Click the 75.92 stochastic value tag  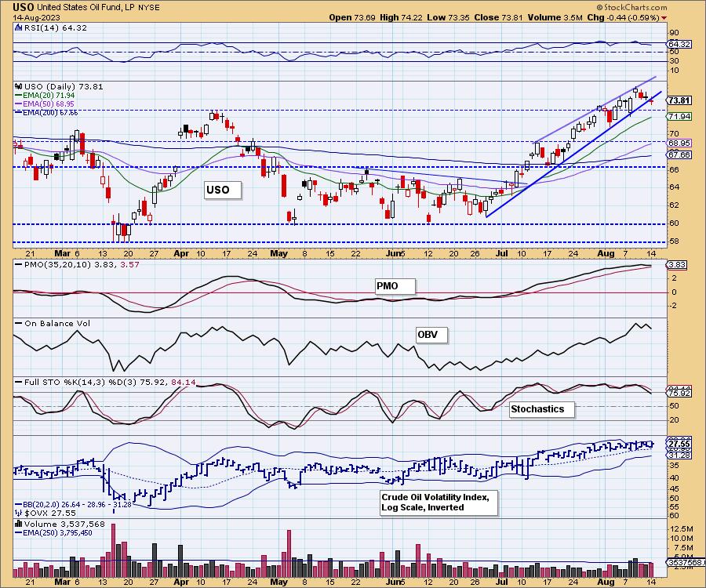click(679, 394)
